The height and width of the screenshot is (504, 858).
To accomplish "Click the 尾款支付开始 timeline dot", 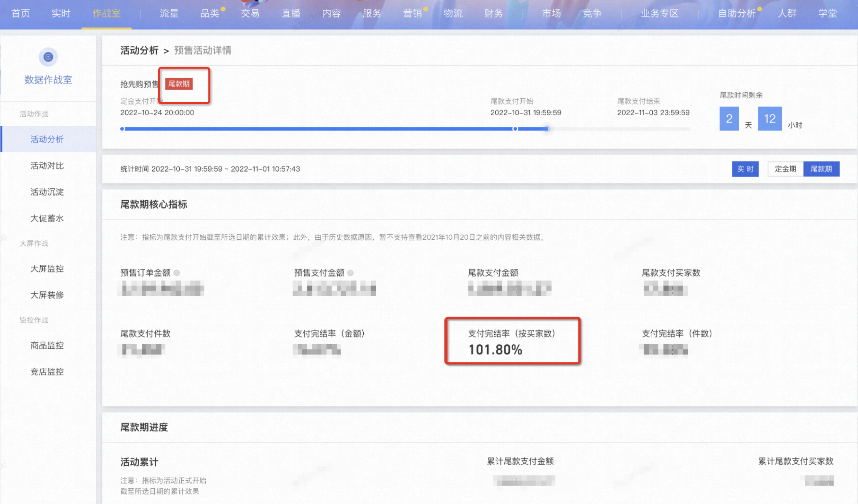I will coord(515,129).
